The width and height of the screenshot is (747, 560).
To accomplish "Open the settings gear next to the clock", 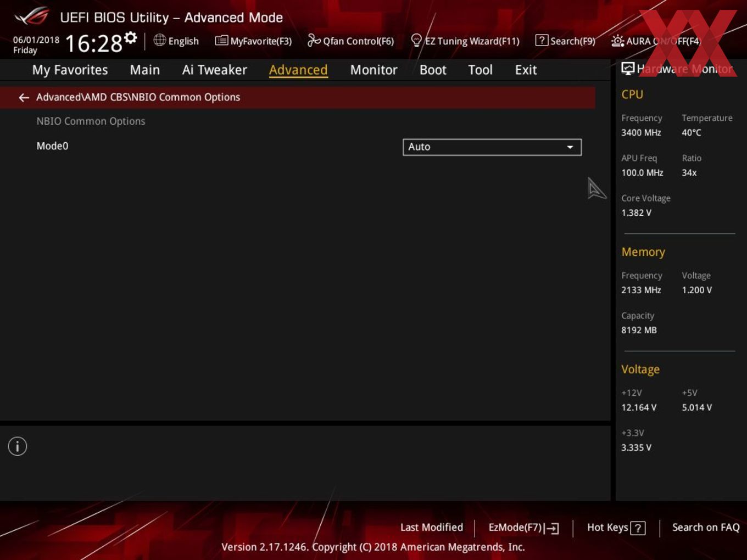I will [131, 37].
